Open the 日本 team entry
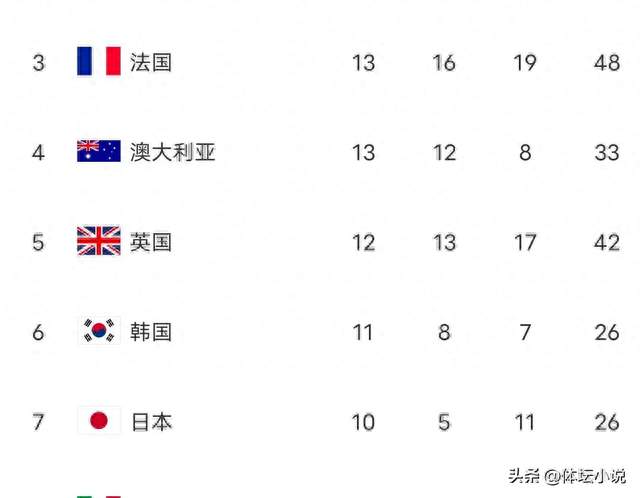 pyautogui.click(x=151, y=422)
